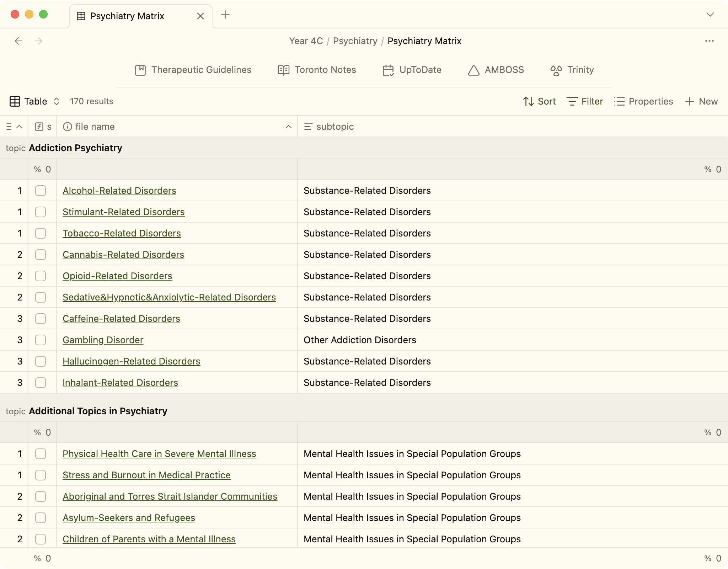This screenshot has height=569, width=728.
Task: Expand the tab list chevron at top right
Action: [710, 15]
